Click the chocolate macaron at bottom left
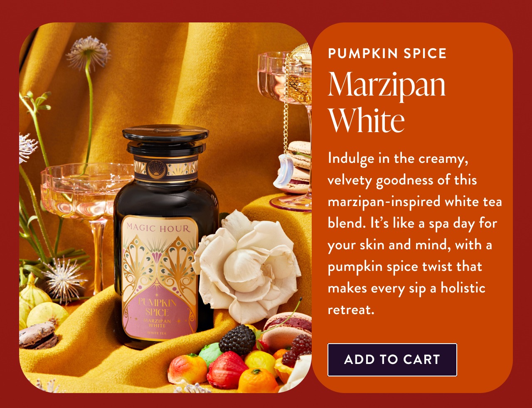 tap(38, 335)
